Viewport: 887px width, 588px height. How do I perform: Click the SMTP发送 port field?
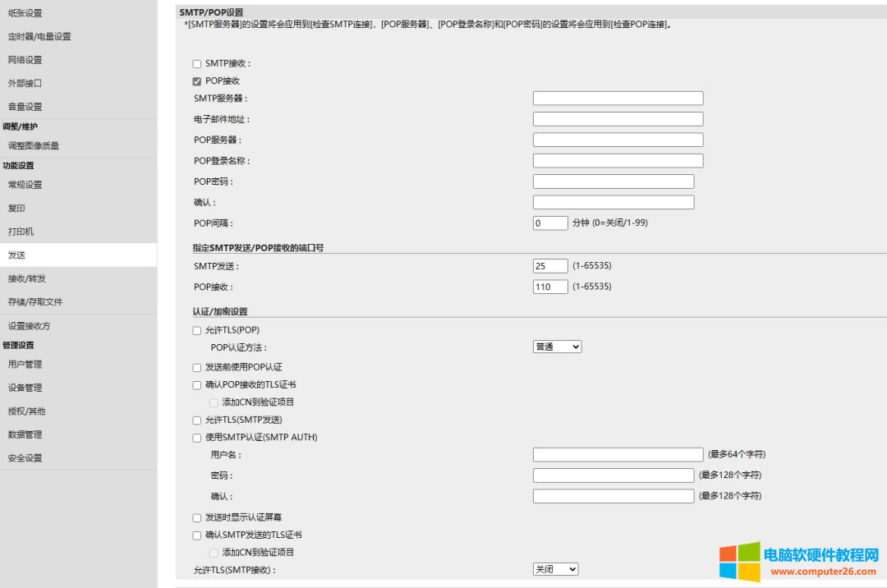(550, 266)
